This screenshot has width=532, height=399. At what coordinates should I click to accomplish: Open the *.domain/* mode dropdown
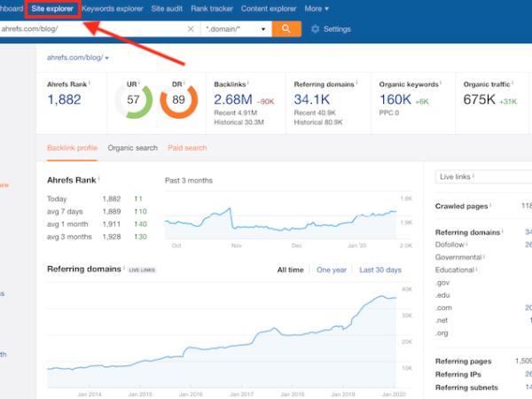coord(234,29)
